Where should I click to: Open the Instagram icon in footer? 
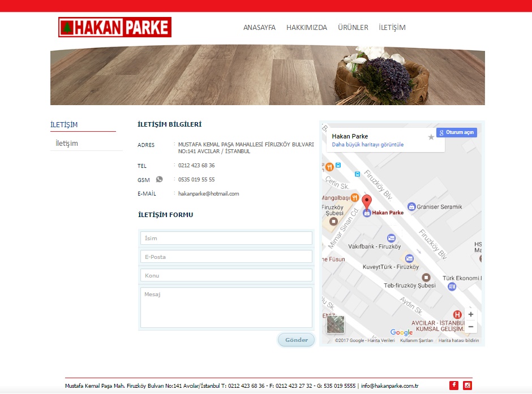click(467, 385)
